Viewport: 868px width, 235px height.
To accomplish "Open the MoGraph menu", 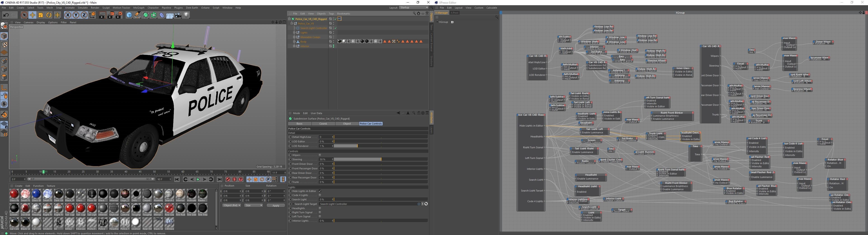I will click(x=139, y=8).
